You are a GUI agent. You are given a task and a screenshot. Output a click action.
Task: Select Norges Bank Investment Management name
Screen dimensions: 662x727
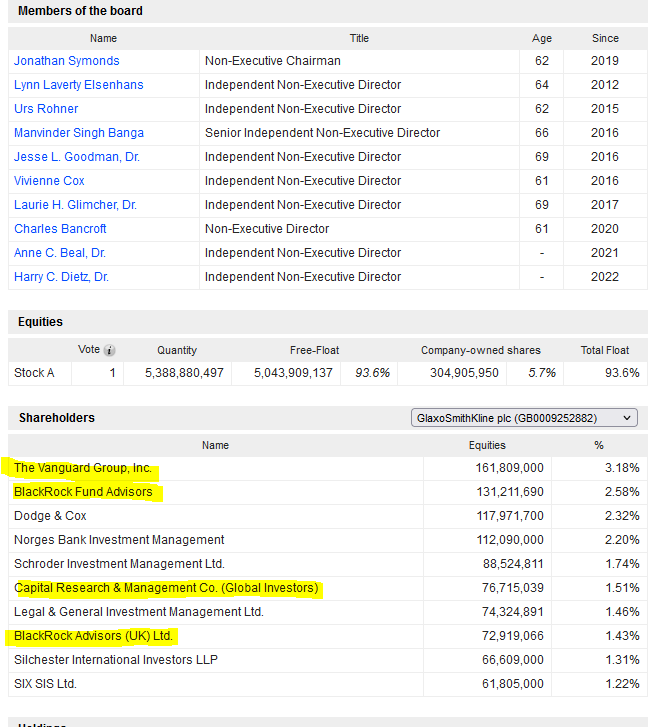point(119,540)
